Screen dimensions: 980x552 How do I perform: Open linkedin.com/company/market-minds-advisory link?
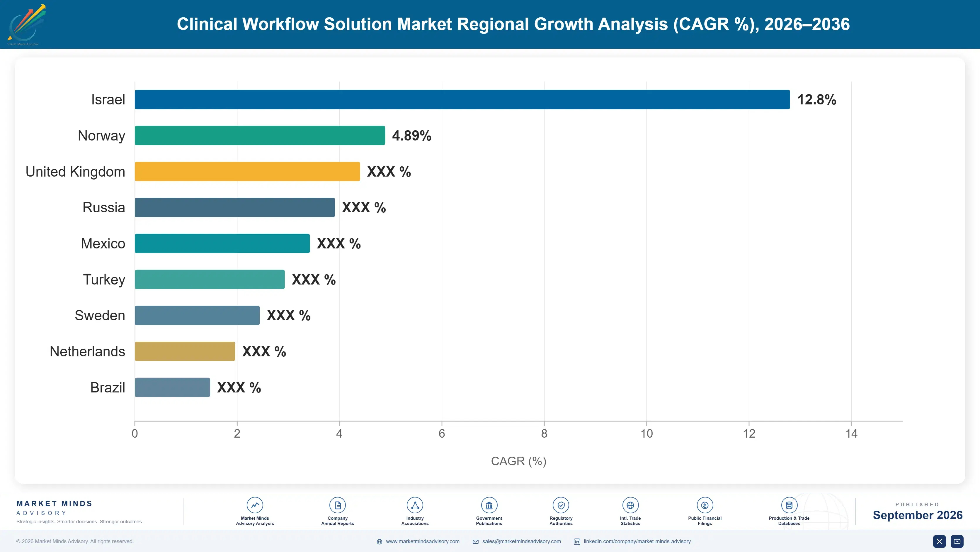637,541
